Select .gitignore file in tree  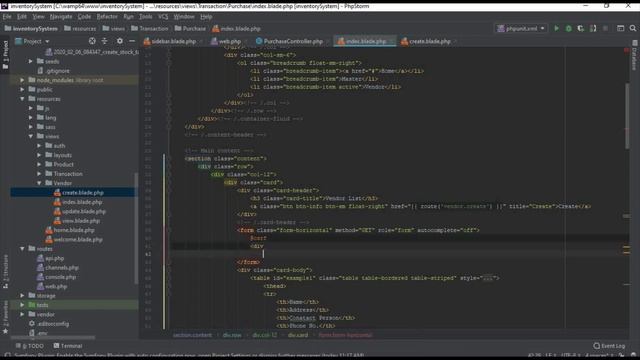click(58, 71)
